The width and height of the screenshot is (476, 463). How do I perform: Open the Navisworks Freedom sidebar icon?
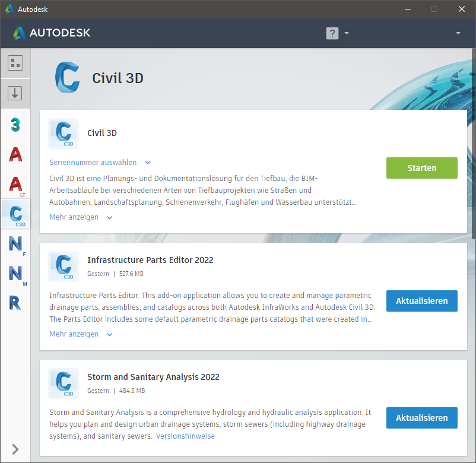15,244
